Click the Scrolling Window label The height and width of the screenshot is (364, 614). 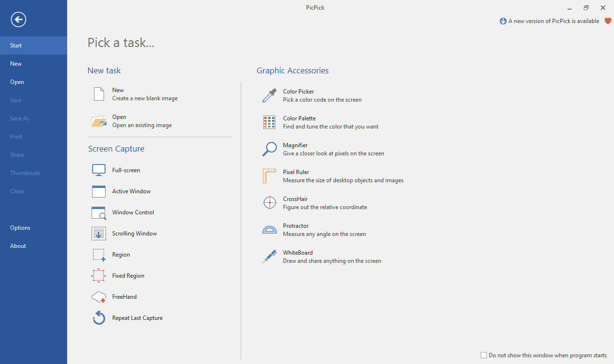pos(135,234)
